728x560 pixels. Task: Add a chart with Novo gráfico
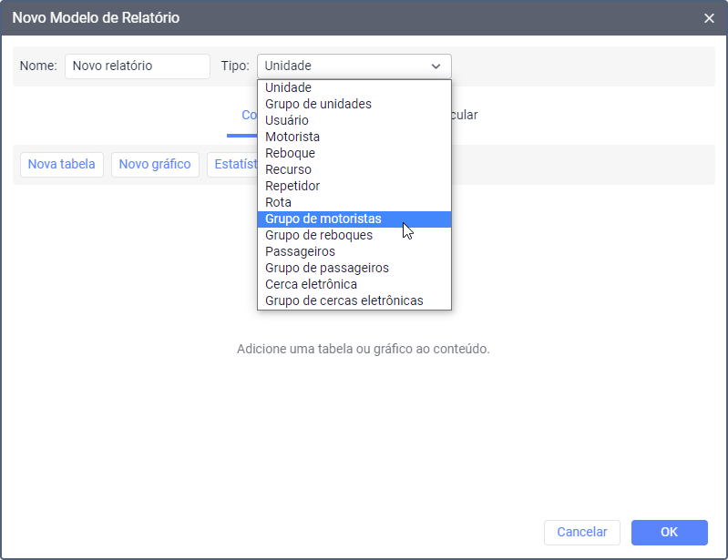pyautogui.click(x=155, y=165)
